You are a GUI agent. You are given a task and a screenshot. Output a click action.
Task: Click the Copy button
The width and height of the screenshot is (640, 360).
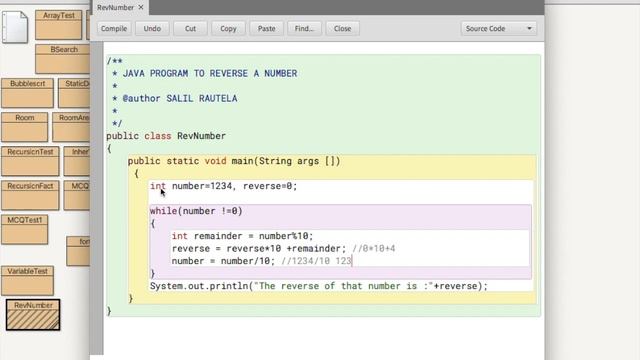tap(228, 29)
